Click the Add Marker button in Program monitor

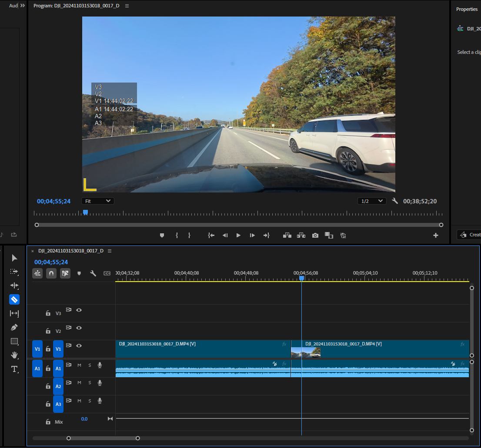click(x=162, y=235)
